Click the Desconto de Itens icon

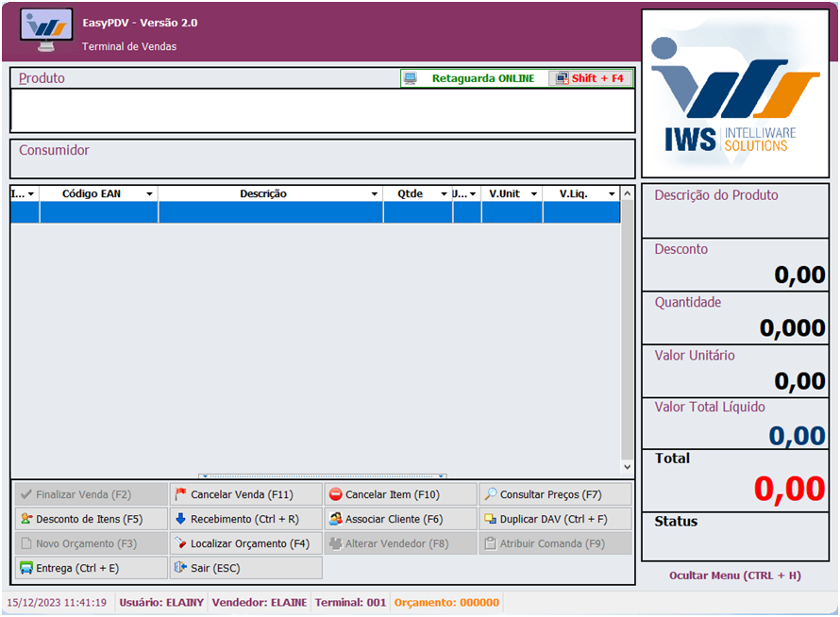coord(26,519)
